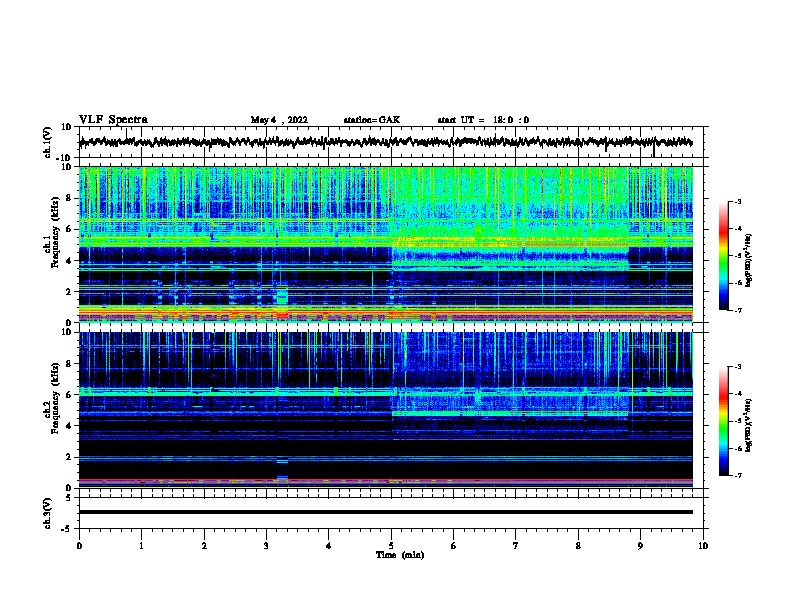Click the 'start UT = 18:0 :0' text
This screenshot has height=612, width=792.
[x=483, y=120]
